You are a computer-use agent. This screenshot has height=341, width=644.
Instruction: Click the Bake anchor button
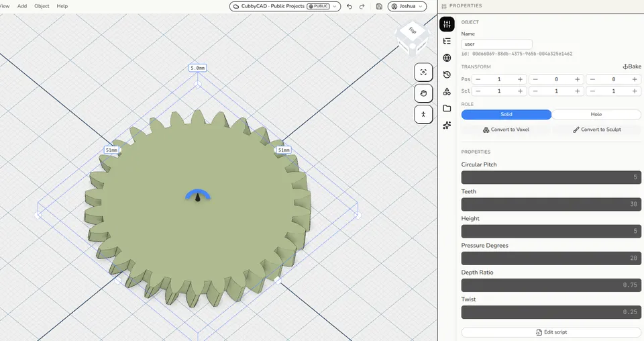tap(632, 66)
